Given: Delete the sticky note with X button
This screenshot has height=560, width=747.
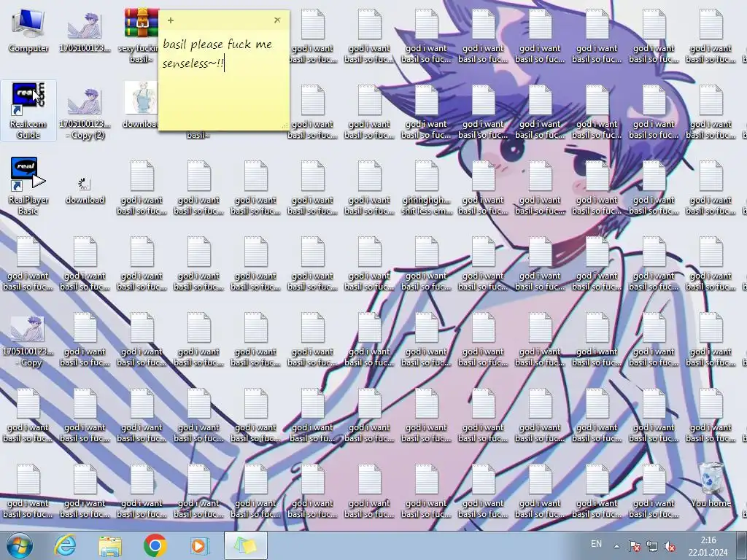Looking at the screenshot, I should (x=277, y=20).
